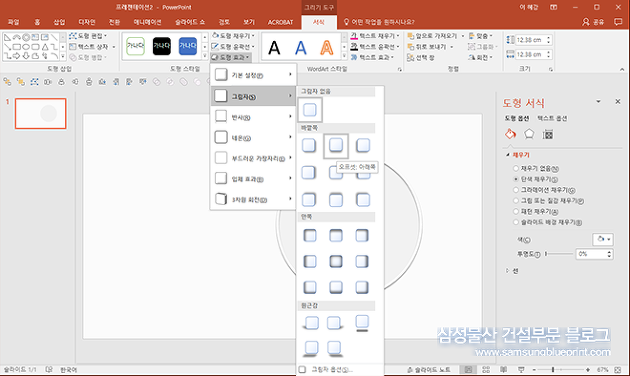Click the Share (공유) button
This screenshot has height=376, width=630.
point(593,22)
